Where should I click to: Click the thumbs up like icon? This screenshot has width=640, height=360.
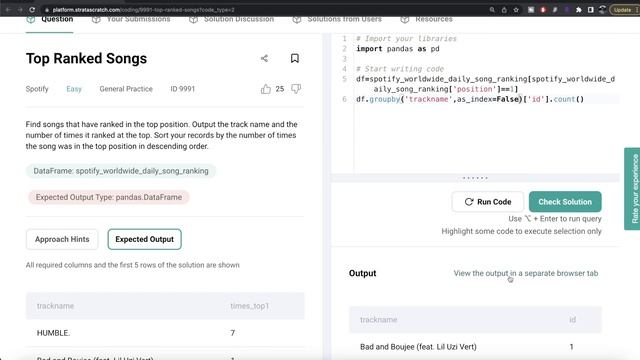coord(266,89)
